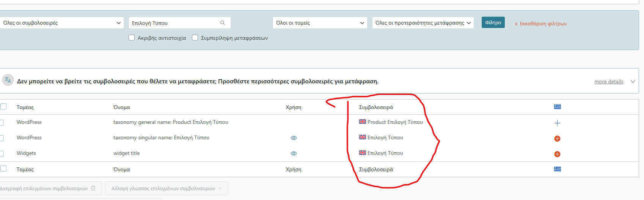Open the more details link
Viewport: 644px width, 200px height.
coord(608,81)
